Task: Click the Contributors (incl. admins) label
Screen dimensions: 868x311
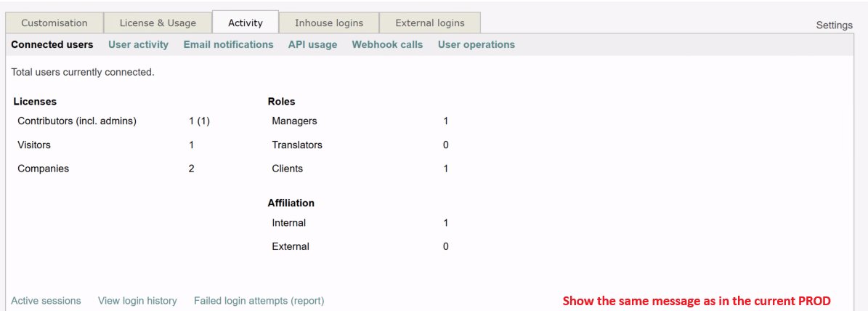Action: [77, 121]
